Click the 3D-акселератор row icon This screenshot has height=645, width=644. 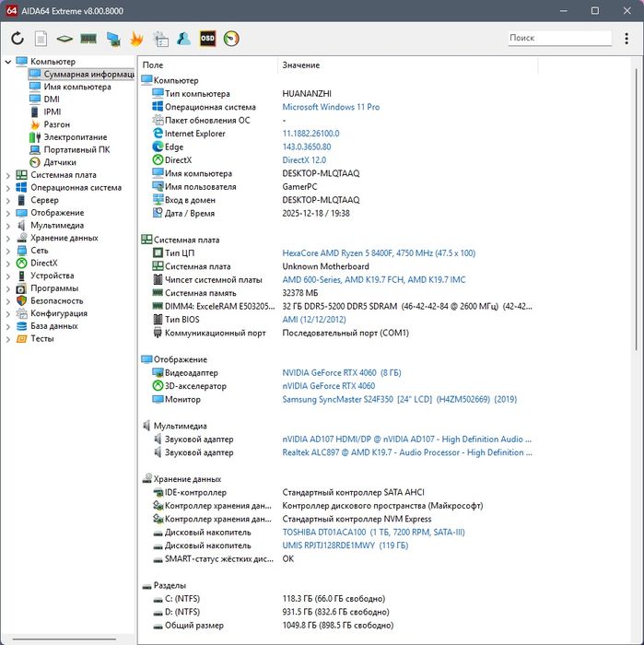[158, 385]
